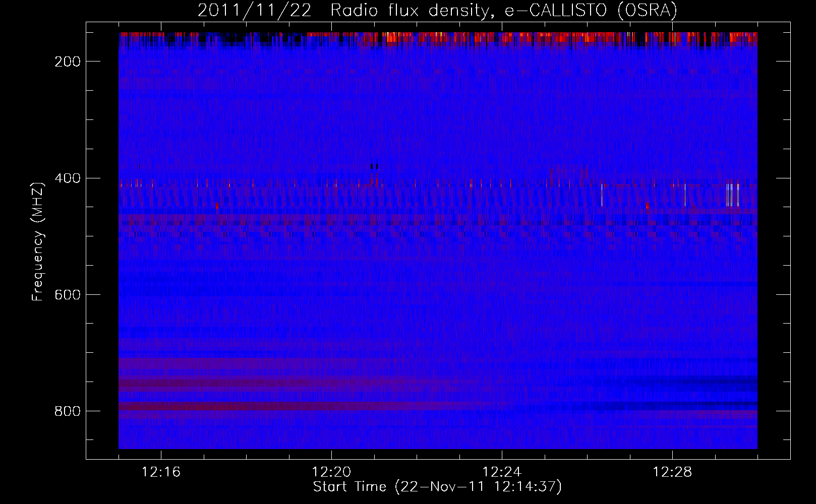Click the 'Frequency (MHZ)' axis label
This screenshot has width=816, height=504.
click(38, 242)
